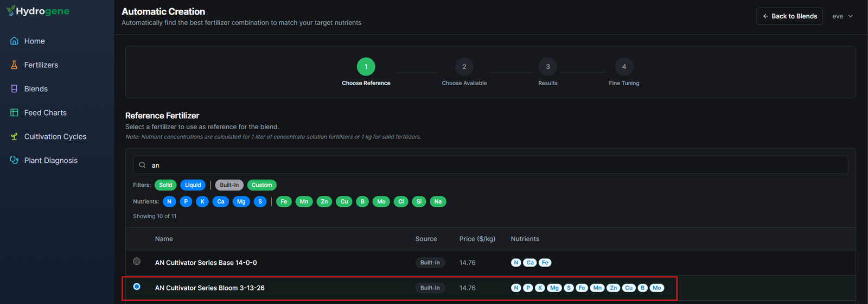Click the Fertilizers flask icon
This screenshot has width=868, height=304.
[14, 65]
